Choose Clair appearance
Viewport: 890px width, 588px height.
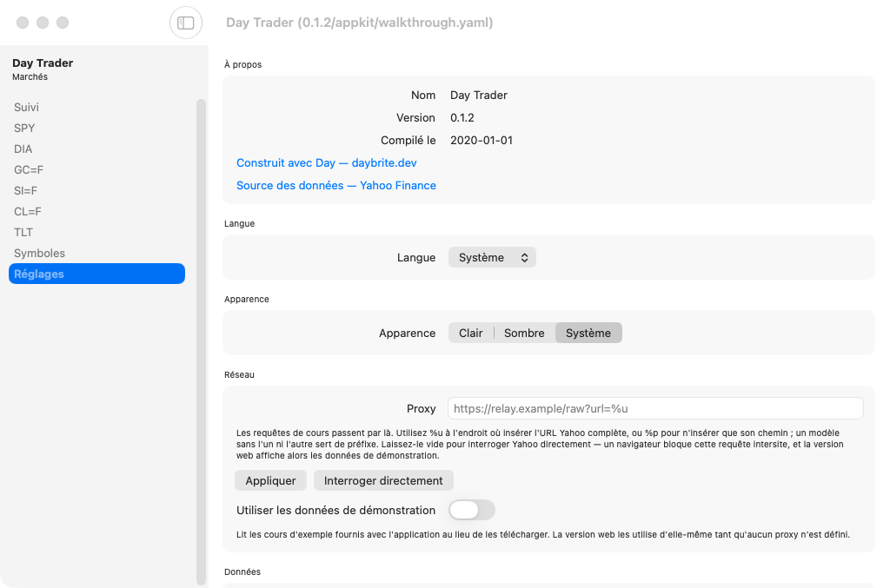click(x=470, y=333)
